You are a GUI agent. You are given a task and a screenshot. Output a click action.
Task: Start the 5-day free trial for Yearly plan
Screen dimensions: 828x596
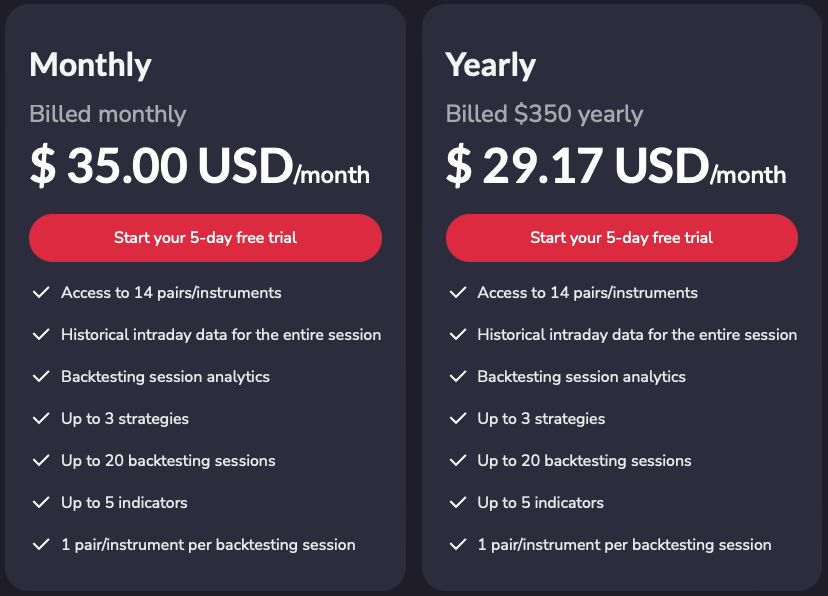coord(621,238)
